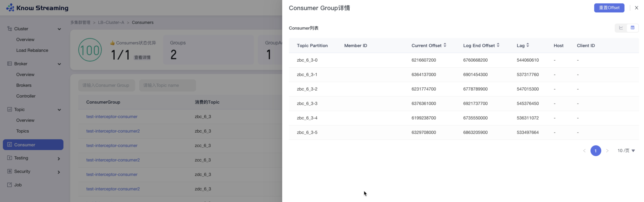Expand the Testing submenu arrow

click(59, 158)
